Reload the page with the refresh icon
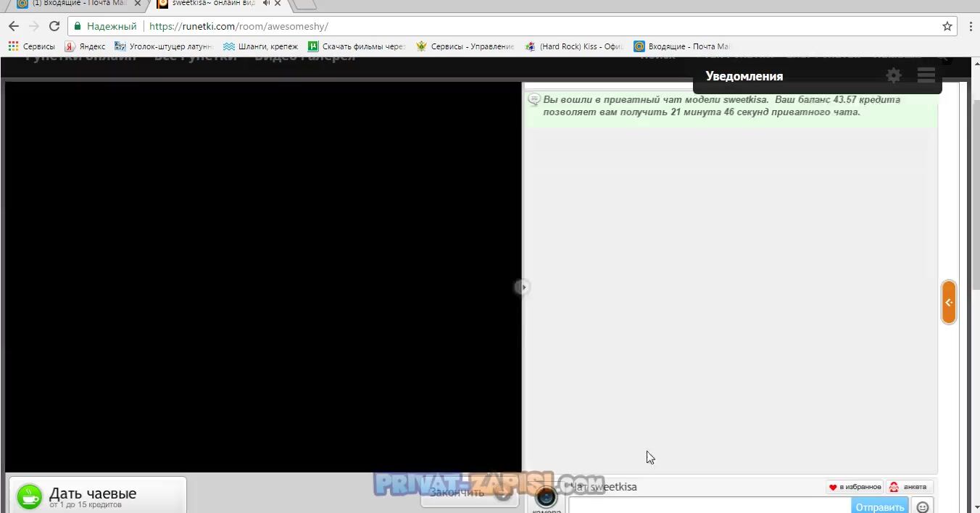The image size is (980, 513). 54,26
